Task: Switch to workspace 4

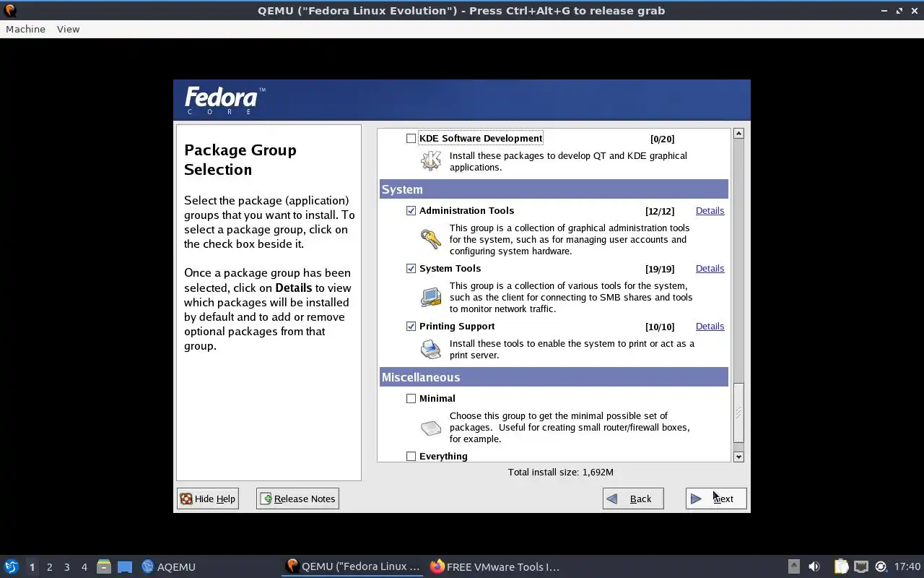Action: pos(84,566)
